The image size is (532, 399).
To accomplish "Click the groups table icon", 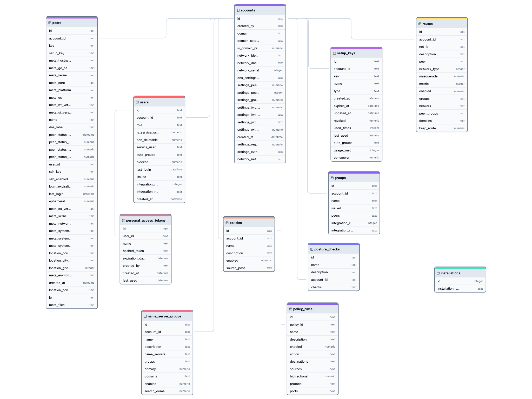I will [332, 178].
